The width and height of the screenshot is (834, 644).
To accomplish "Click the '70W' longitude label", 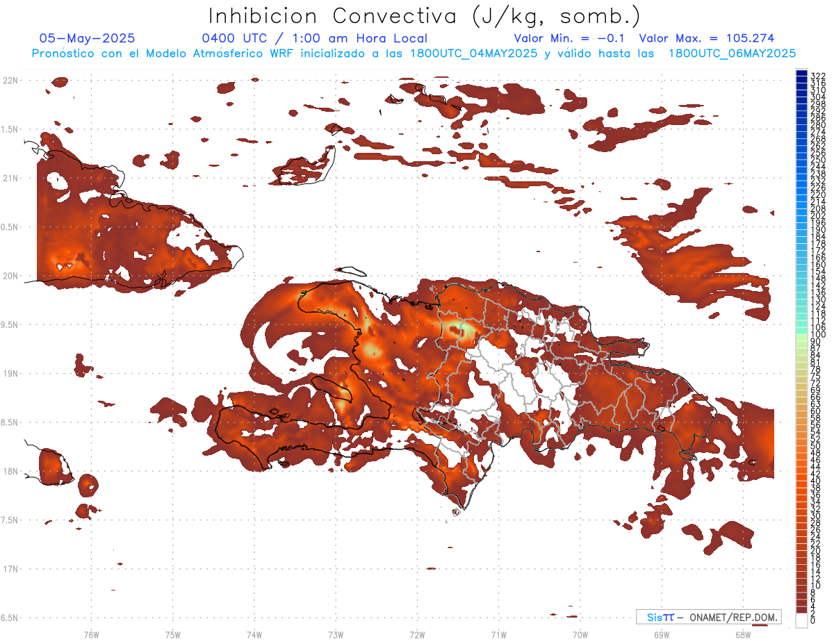I will click(580, 634).
